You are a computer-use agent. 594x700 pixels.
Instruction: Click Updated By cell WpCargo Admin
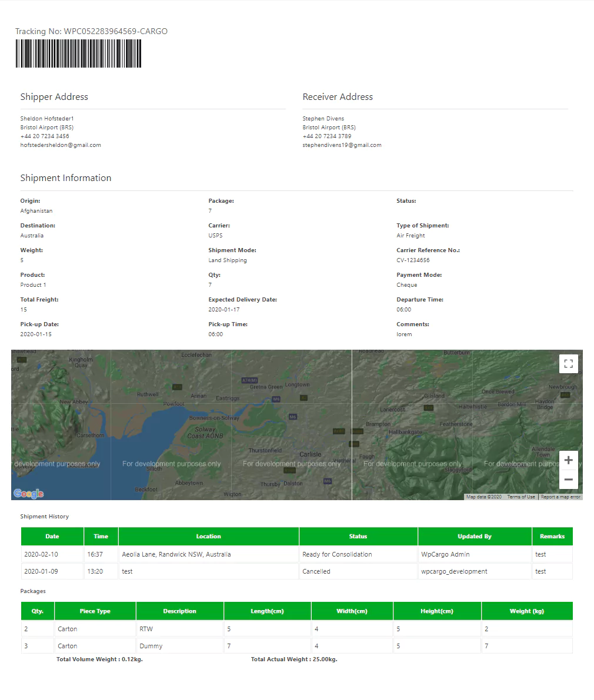pyautogui.click(x=475, y=554)
